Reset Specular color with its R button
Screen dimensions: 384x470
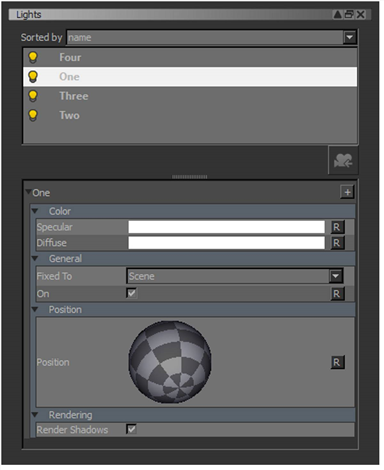[337, 227]
